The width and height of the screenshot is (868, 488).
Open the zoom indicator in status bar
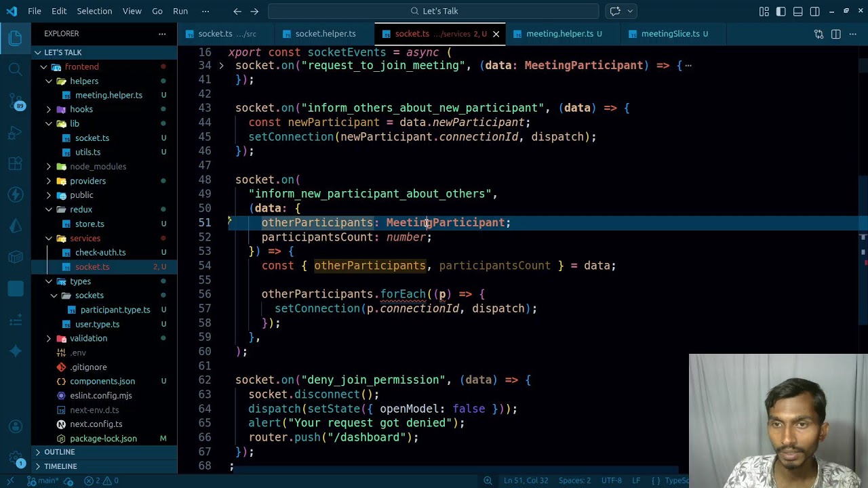point(488,481)
